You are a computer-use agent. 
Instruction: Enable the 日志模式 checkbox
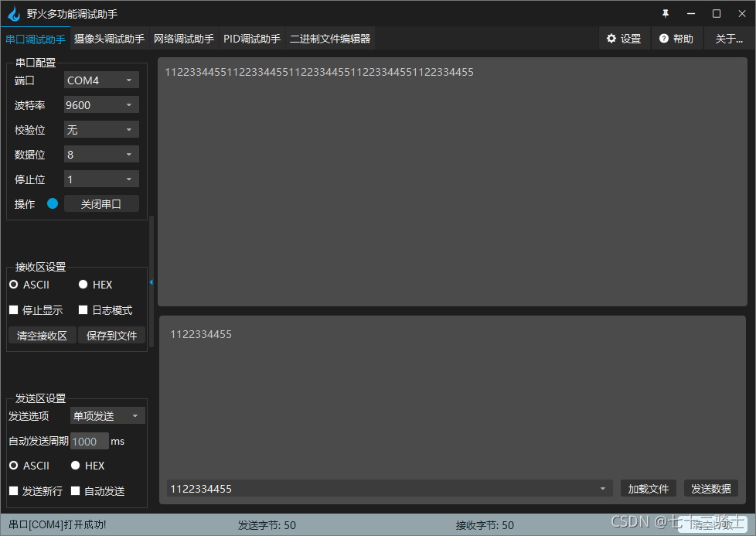[x=106, y=309]
